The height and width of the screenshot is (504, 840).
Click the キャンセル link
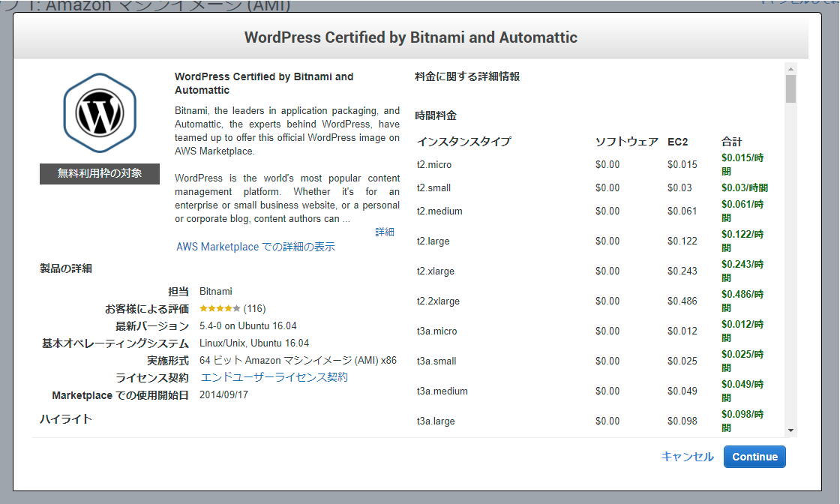click(687, 457)
